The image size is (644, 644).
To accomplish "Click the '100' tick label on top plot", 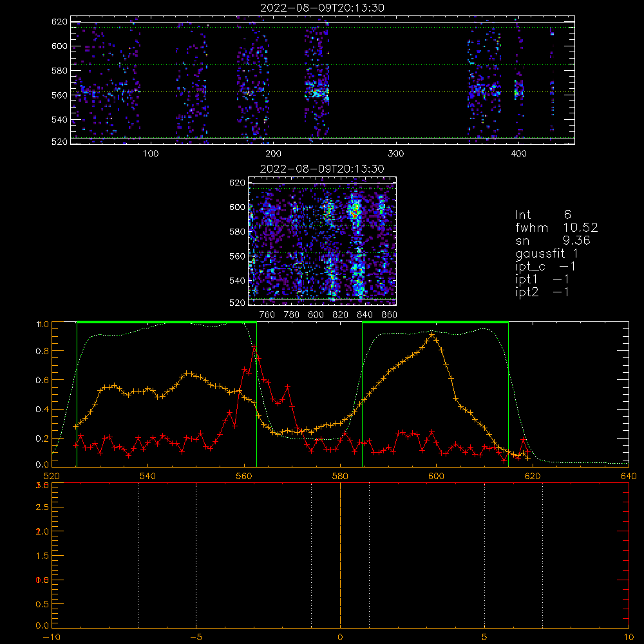I will [150, 154].
